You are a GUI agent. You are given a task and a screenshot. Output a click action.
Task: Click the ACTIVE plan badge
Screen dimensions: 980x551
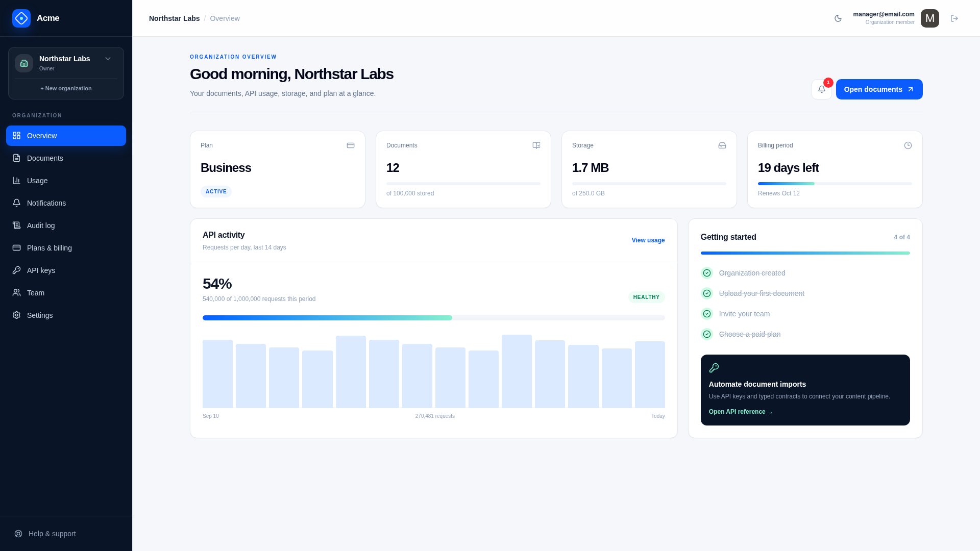(216, 192)
